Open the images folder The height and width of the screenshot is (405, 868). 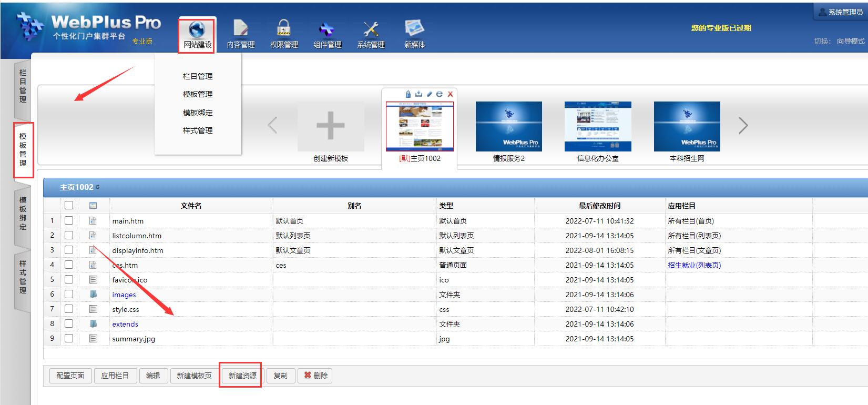tap(124, 295)
